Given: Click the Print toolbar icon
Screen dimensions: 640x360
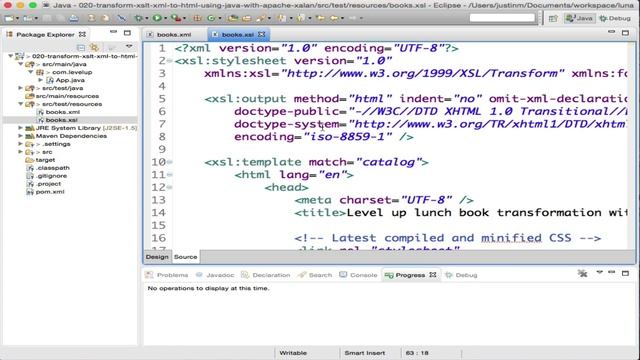Looking at the screenshot, I should (x=74, y=18).
